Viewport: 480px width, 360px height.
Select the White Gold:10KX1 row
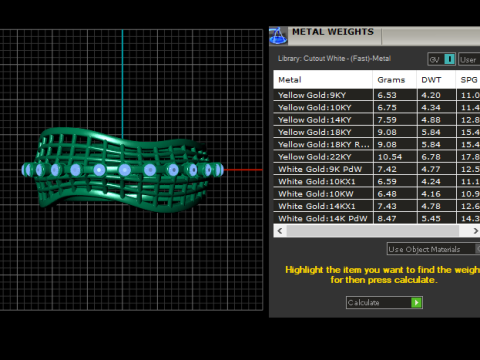(x=377, y=181)
